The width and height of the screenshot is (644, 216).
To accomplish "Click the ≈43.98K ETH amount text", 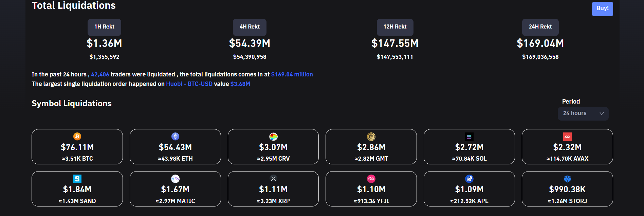I will (x=175, y=159).
